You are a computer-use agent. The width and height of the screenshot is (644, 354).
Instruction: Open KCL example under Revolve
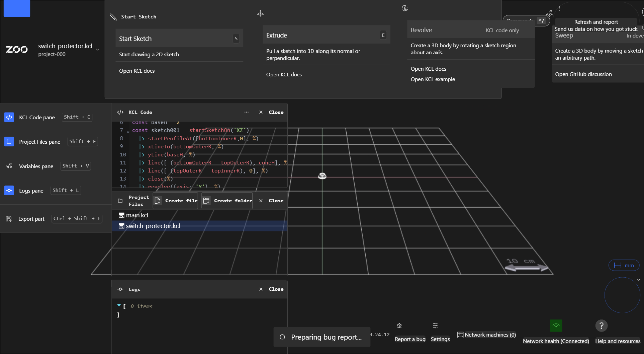click(x=433, y=79)
